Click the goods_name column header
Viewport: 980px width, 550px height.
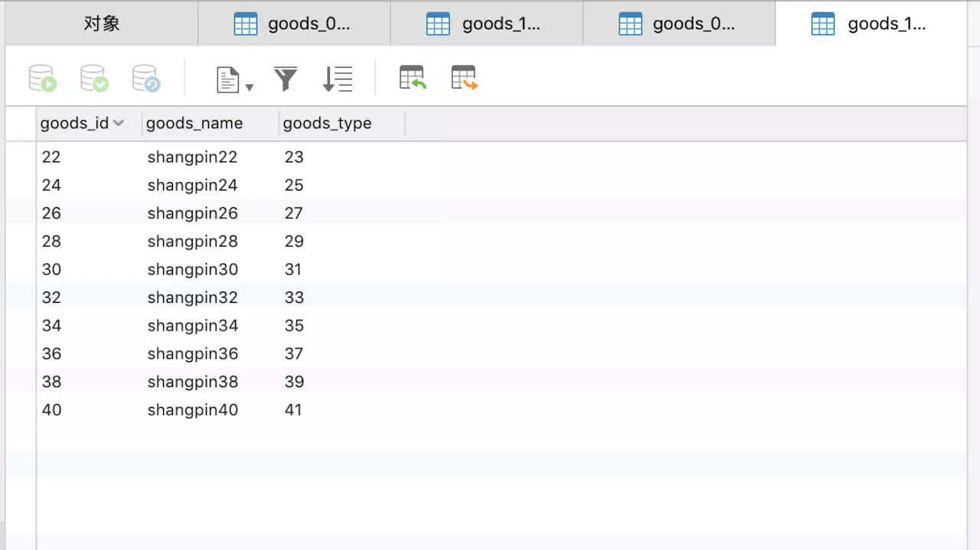click(x=194, y=124)
